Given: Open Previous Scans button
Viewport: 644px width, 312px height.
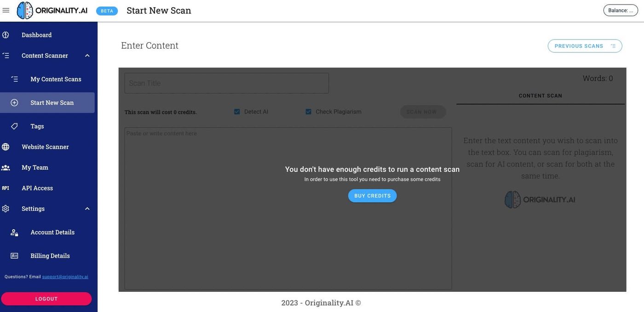Looking at the screenshot, I should pyautogui.click(x=585, y=46).
